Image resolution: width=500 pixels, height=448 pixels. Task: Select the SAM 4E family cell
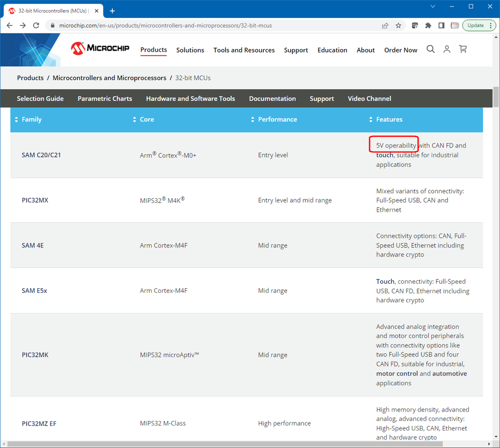[33, 245]
